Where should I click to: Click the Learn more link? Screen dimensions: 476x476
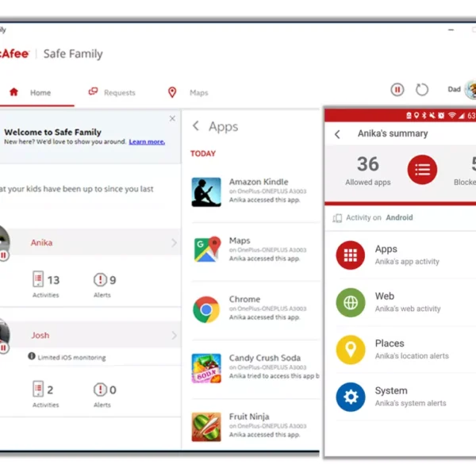point(147,142)
